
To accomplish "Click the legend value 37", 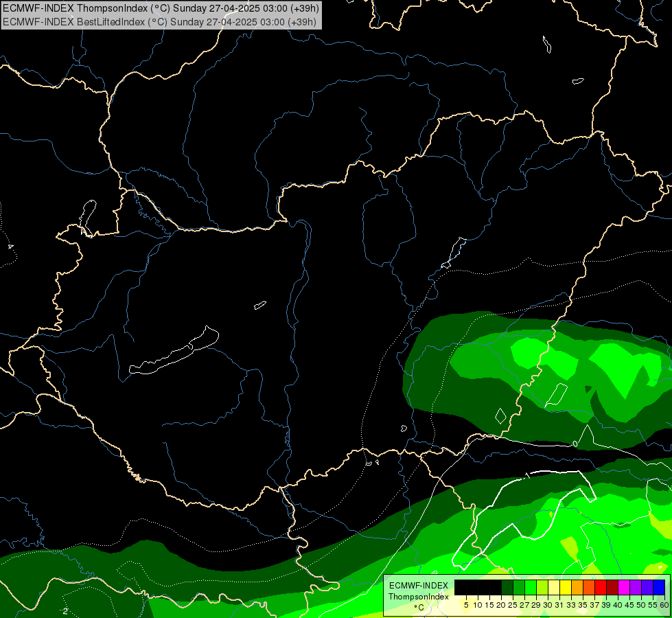I will [x=595, y=605].
